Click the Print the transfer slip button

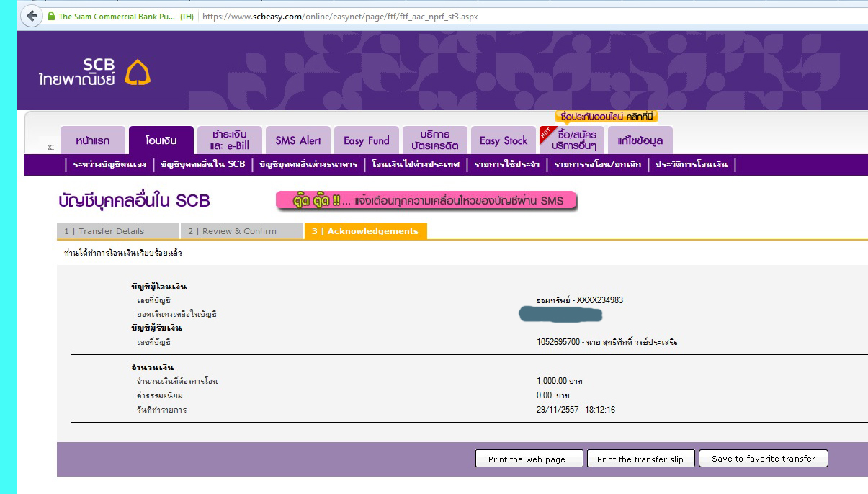[640, 459]
